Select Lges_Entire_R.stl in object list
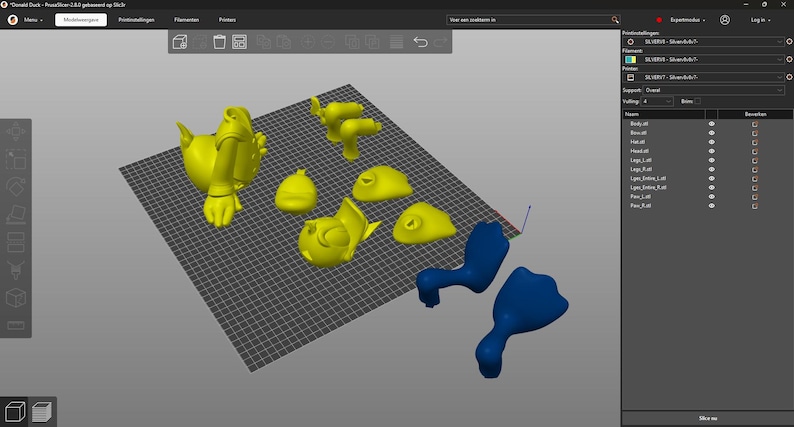The width and height of the screenshot is (794, 427). click(648, 187)
